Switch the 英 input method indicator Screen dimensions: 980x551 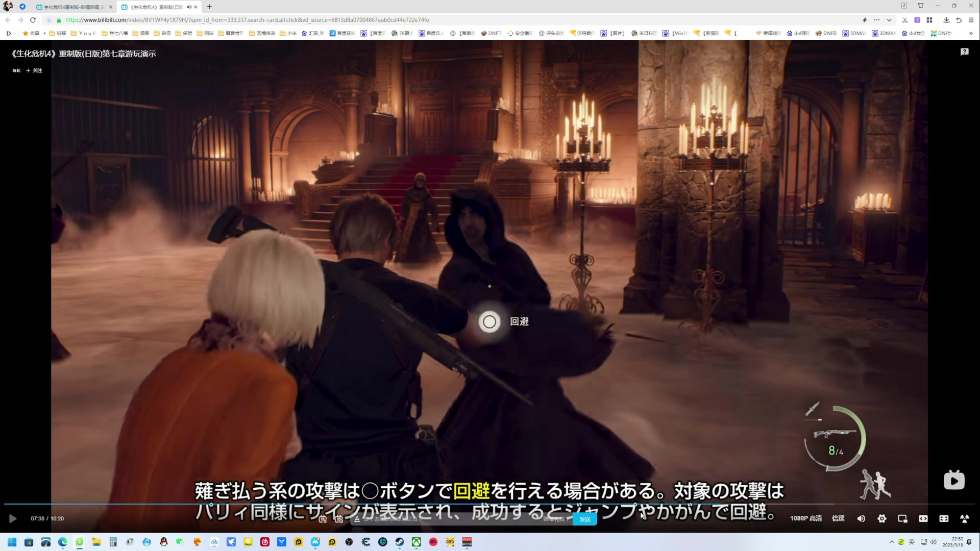pyautogui.click(x=912, y=542)
